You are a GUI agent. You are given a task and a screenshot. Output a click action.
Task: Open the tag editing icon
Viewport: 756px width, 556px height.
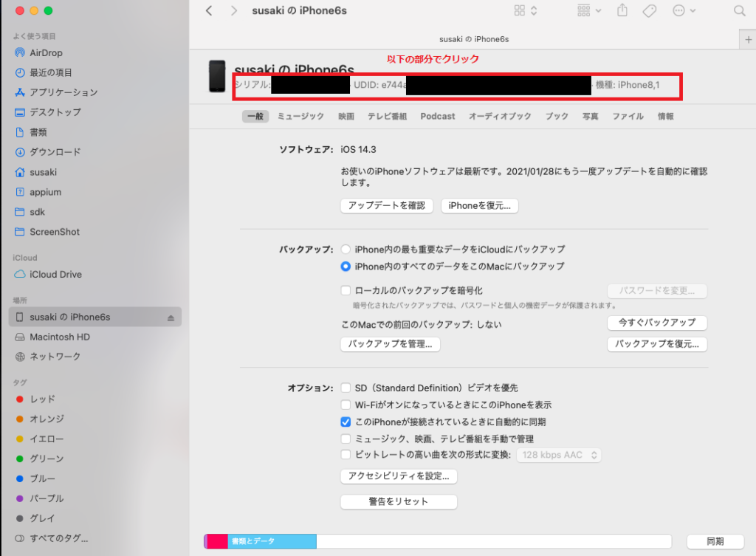[650, 10]
